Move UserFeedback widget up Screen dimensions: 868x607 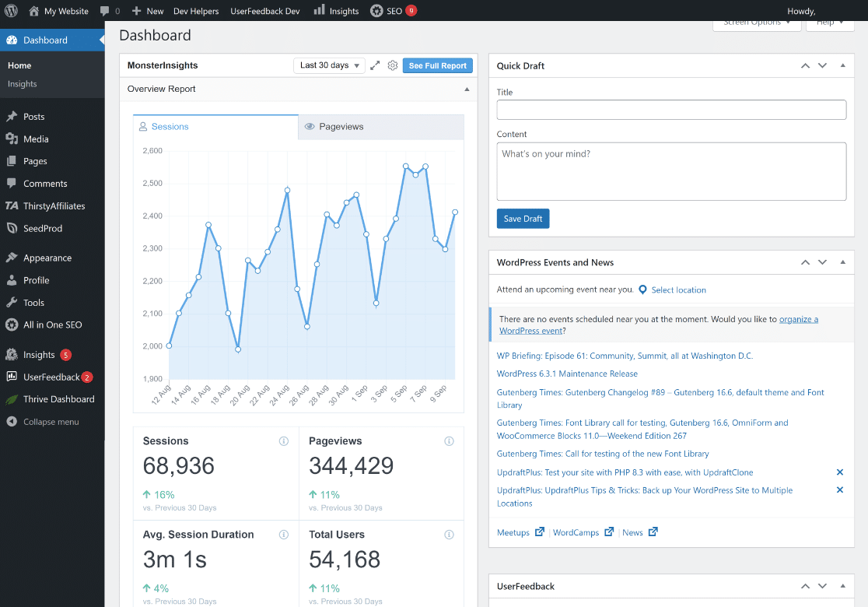pyautogui.click(x=806, y=586)
